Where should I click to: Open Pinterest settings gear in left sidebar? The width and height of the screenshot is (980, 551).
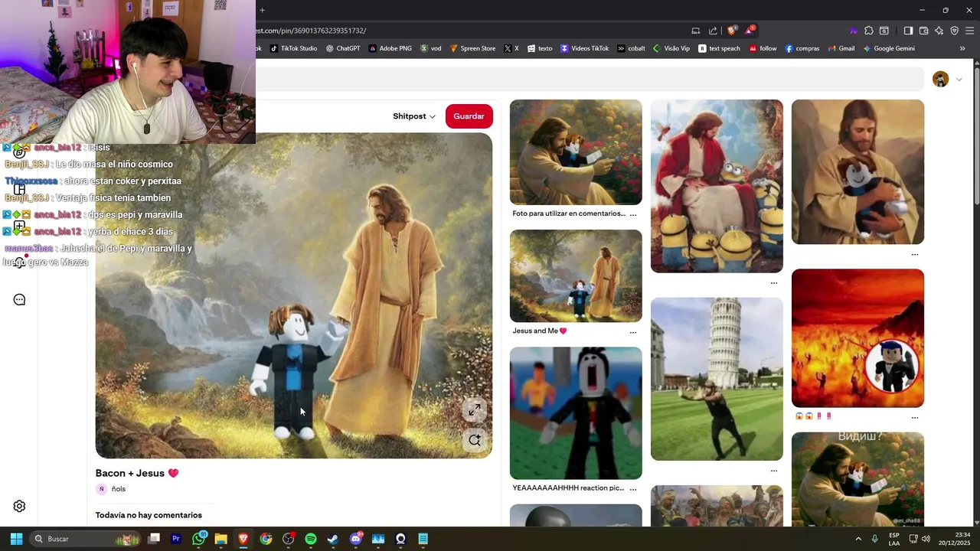20,506
